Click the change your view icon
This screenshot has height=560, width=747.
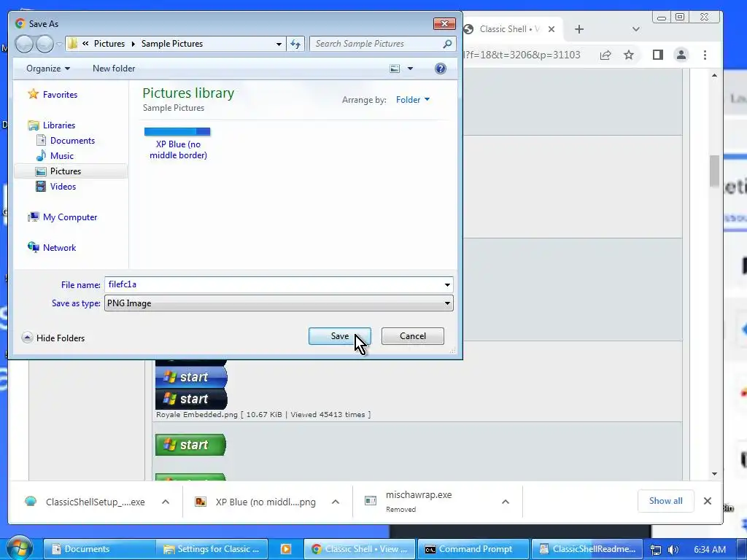click(395, 69)
